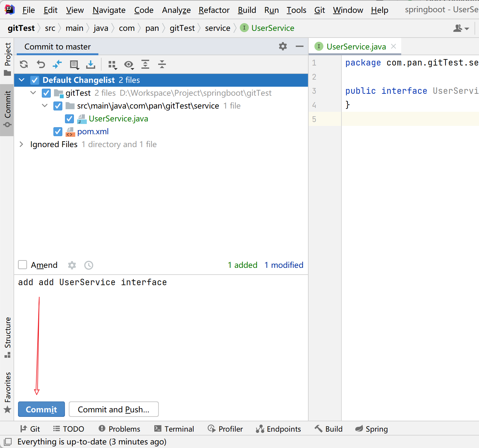Expand the Ignored Files node
Image resolution: width=479 pixels, height=448 pixels.
(21, 145)
